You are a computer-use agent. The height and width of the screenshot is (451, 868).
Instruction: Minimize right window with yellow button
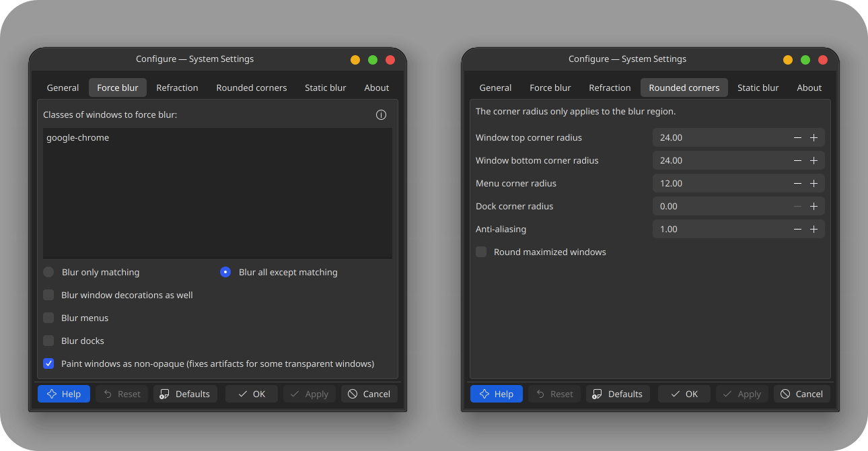[x=788, y=60]
